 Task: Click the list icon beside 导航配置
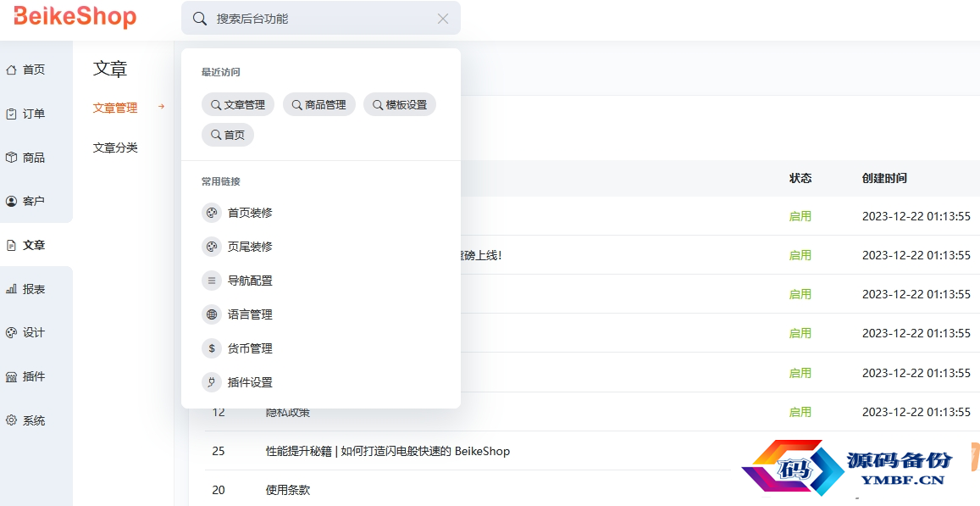(212, 281)
